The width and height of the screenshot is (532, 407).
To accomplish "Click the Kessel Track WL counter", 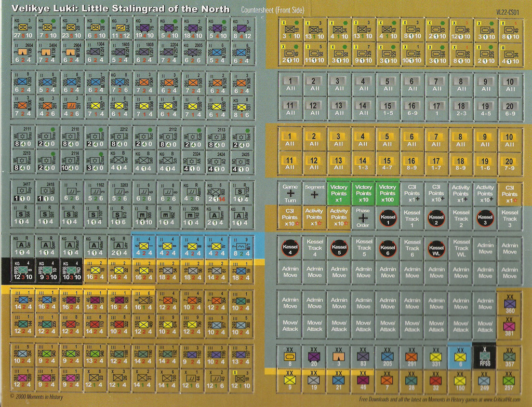I will pyautogui.click(x=461, y=249).
